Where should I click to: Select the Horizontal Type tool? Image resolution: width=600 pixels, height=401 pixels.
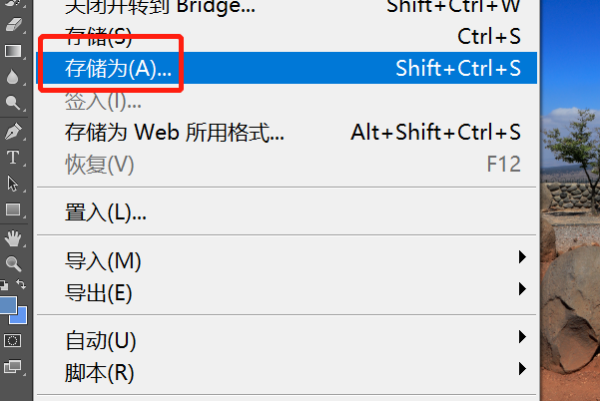(x=13, y=158)
